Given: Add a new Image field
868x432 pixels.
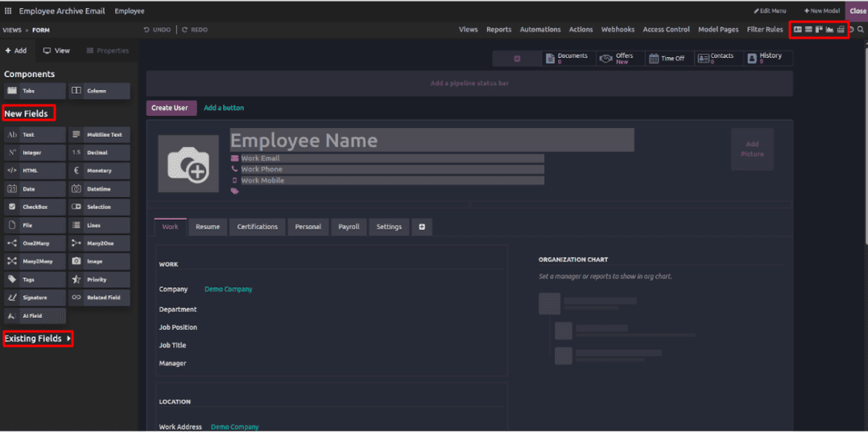Looking at the screenshot, I should [99, 261].
